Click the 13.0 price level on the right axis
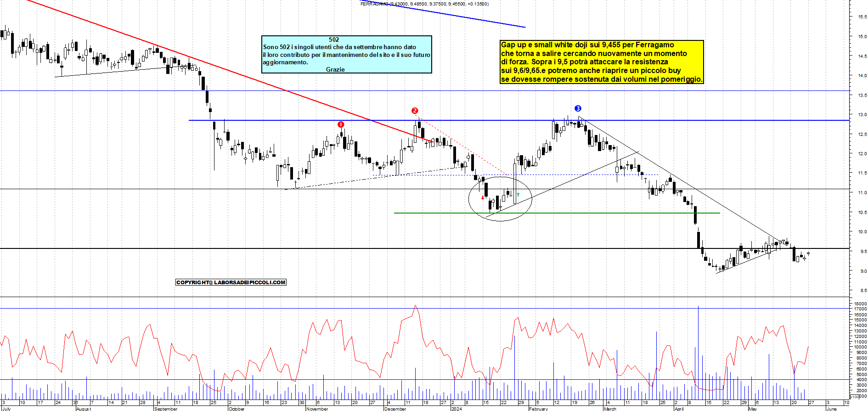The height and width of the screenshot is (411, 868). coord(862,115)
